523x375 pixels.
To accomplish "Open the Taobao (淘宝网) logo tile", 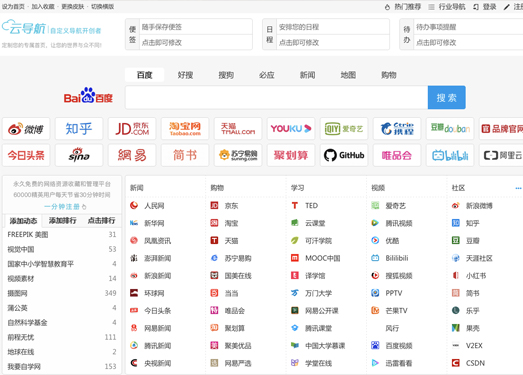I will click(185, 129).
